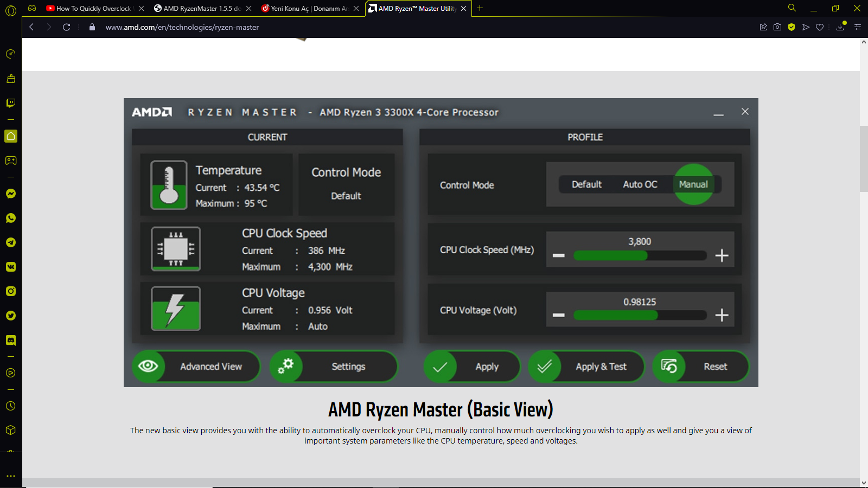Click the pinboard pin icon in toolbar
The height and width of the screenshot is (488, 868).
click(763, 27)
